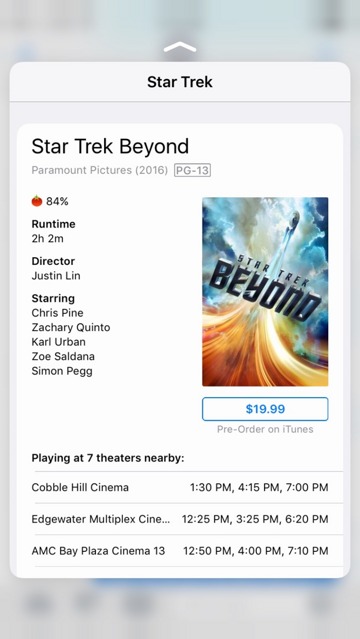
Task: Tap the Star Trek header title
Action: (180, 82)
